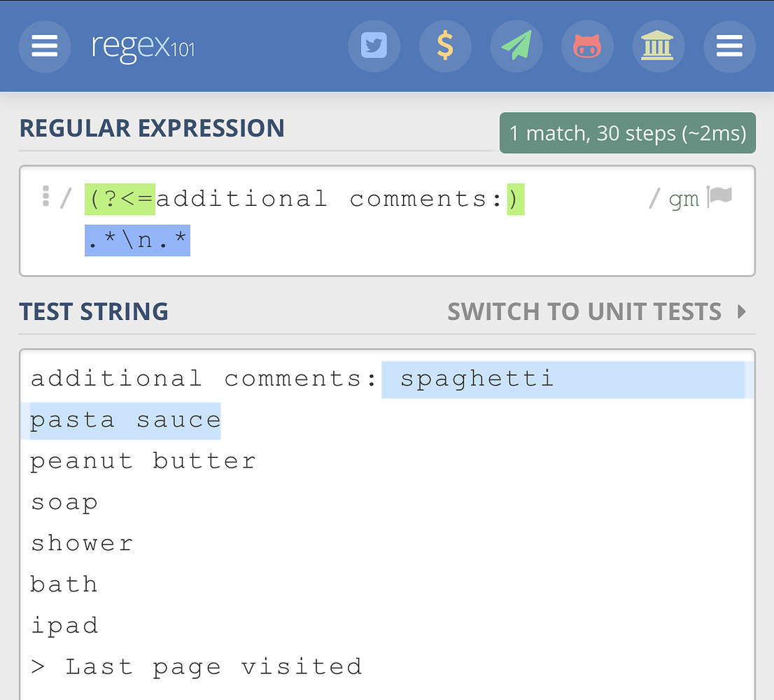The image size is (774, 700).
Task: Open the right hamburger menu
Action: [x=729, y=46]
